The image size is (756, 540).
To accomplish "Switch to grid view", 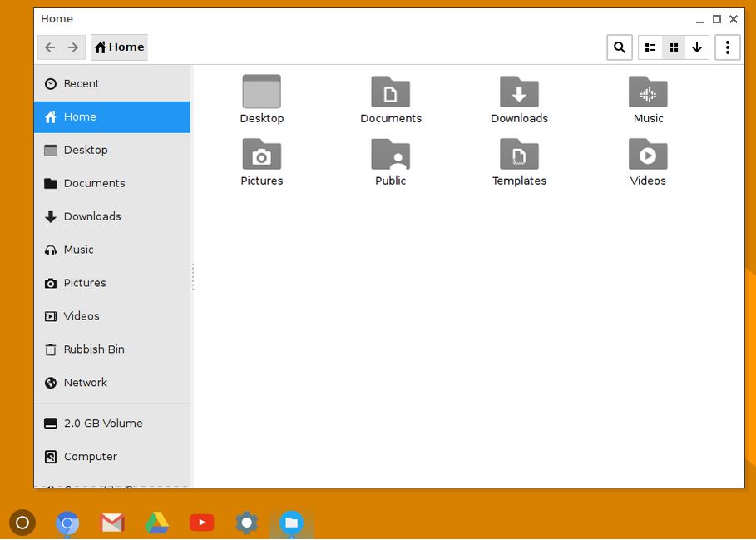I will pyautogui.click(x=674, y=47).
